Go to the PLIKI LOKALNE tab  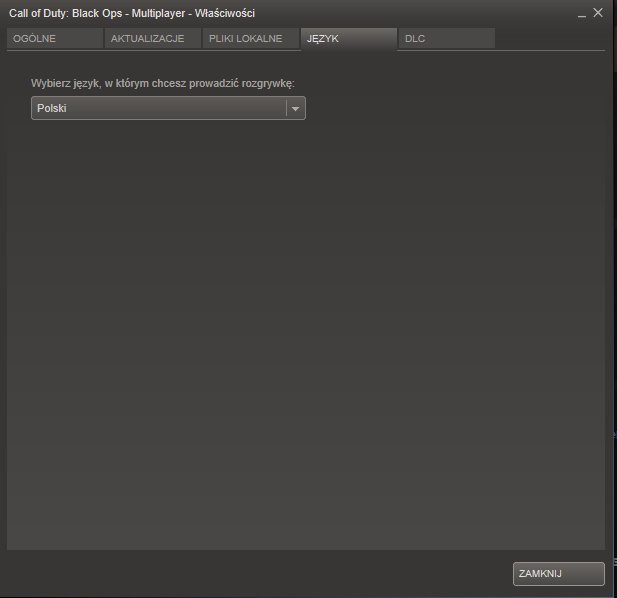(251, 39)
